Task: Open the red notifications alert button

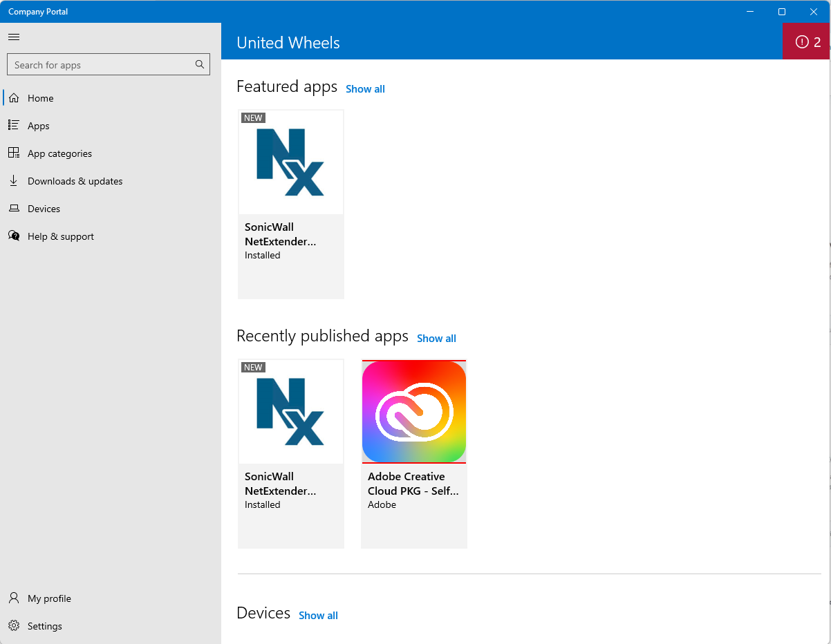Action: tap(806, 41)
